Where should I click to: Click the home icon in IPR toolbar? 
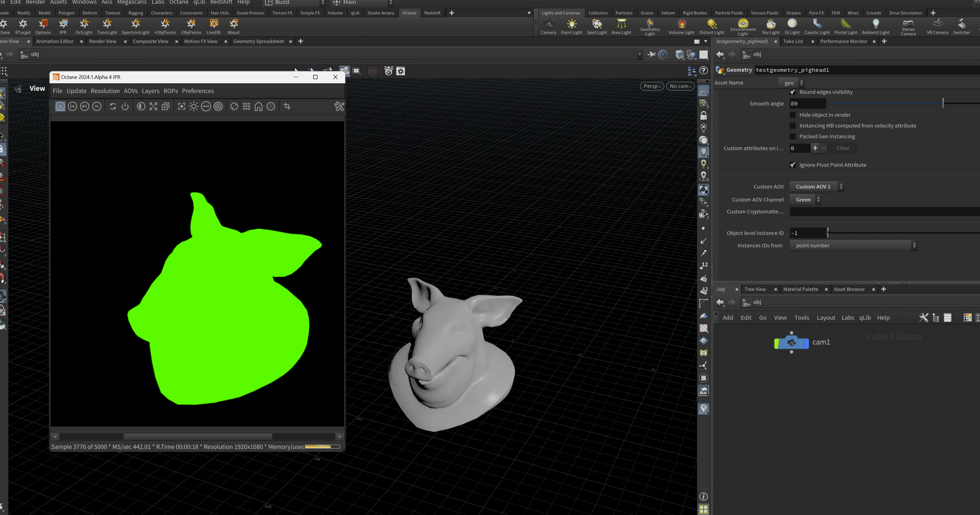tap(258, 106)
